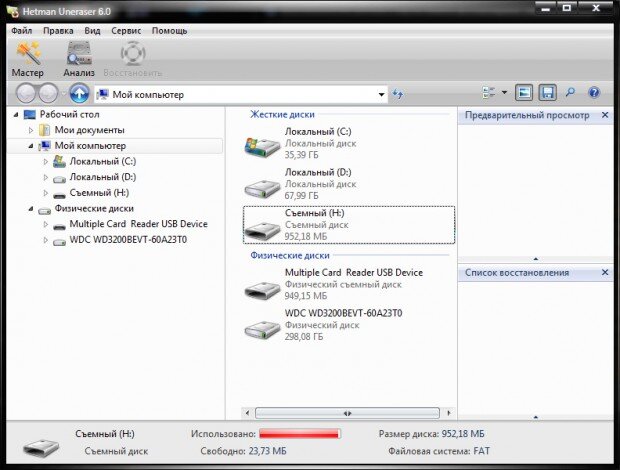Open the view mode dropdown arrow
Screen dimensions: 620x470
(505, 92)
